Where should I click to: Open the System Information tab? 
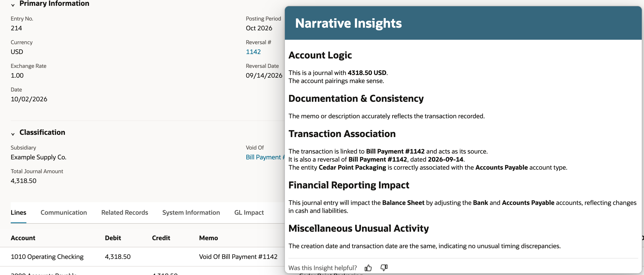pyautogui.click(x=191, y=212)
